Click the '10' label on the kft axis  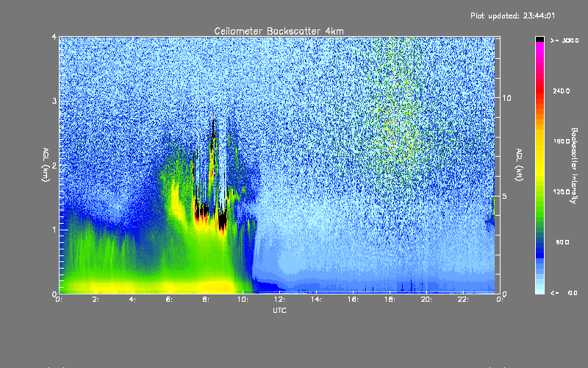coord(506,98)
